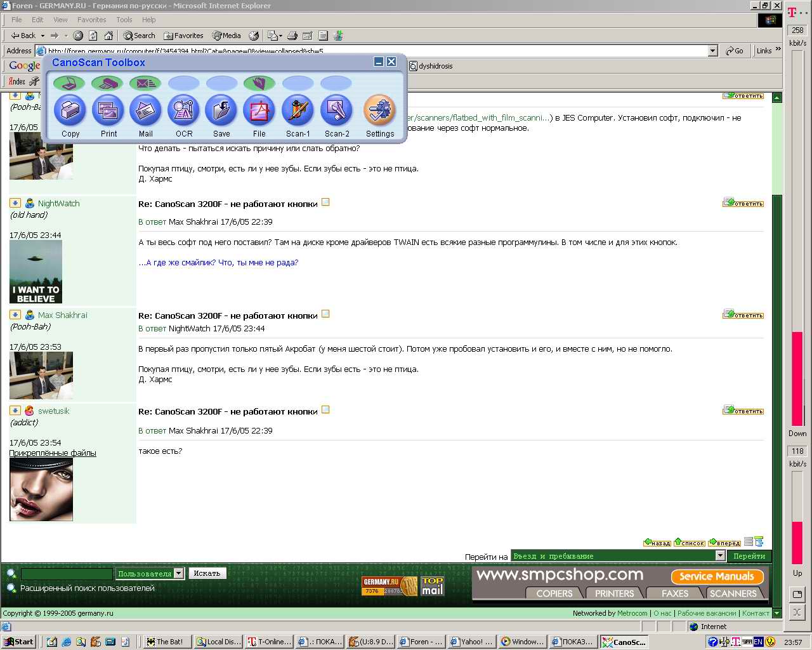812x650 pixels.
Task: Click the Copy button in CanoScan Toolbox
Action: click(70, 110)
